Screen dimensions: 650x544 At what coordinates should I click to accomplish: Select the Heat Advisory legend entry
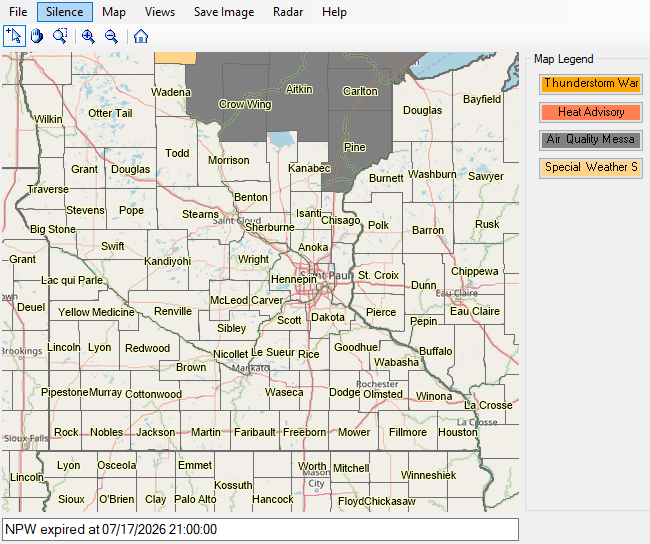(591, 112)
